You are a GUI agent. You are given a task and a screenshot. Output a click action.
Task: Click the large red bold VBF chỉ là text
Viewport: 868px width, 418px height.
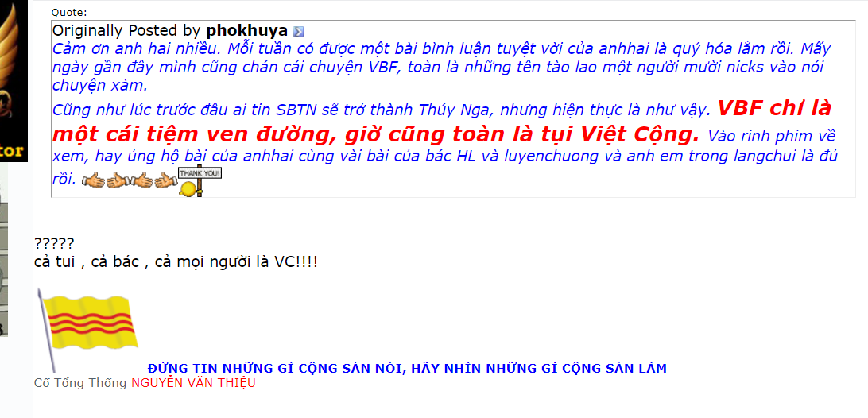774,108
